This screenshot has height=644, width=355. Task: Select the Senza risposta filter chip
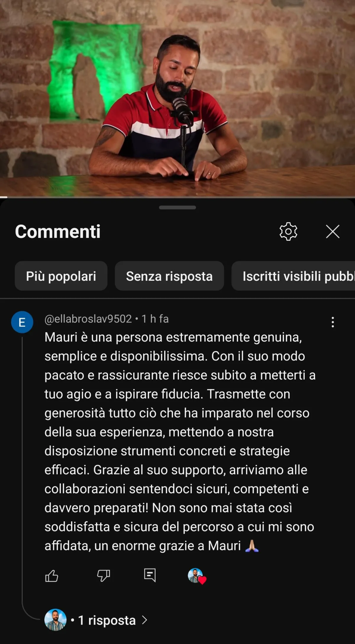(x=169, y=276)
